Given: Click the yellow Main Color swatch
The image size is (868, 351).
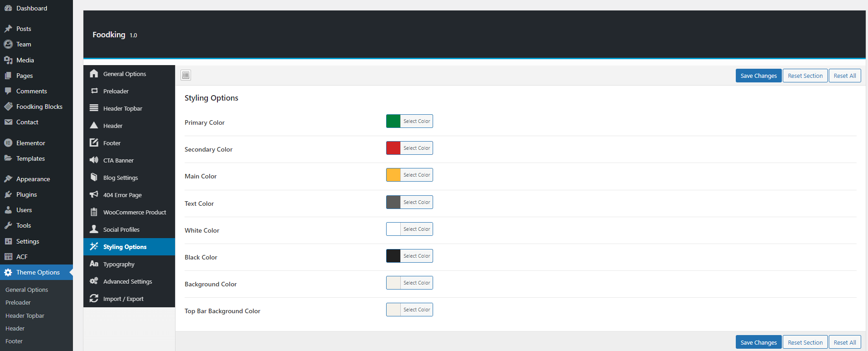Looking at the screenshot, I should point(393,175).
